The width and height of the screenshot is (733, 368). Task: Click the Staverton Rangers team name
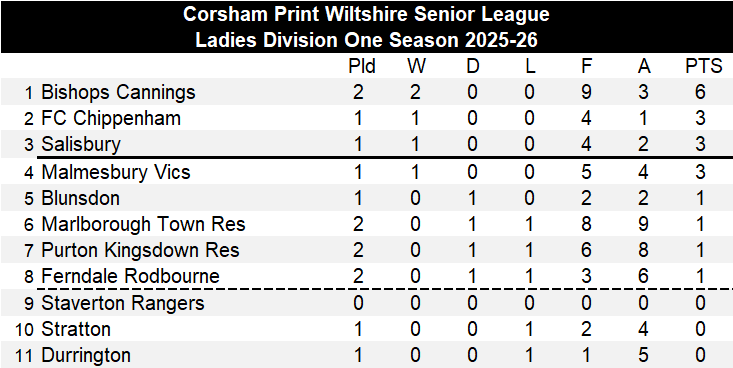[x=123, y=303]
